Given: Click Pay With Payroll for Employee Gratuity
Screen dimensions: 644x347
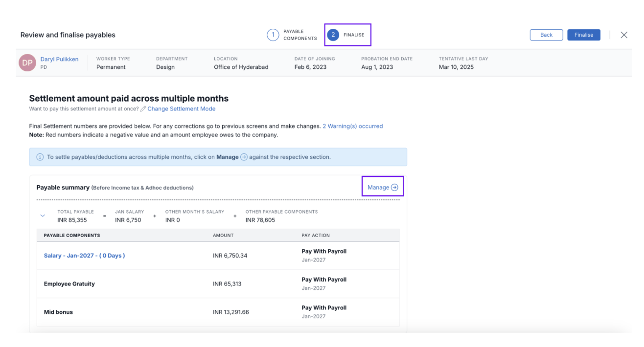Looking at the screenshot, I should pos(324,280).
